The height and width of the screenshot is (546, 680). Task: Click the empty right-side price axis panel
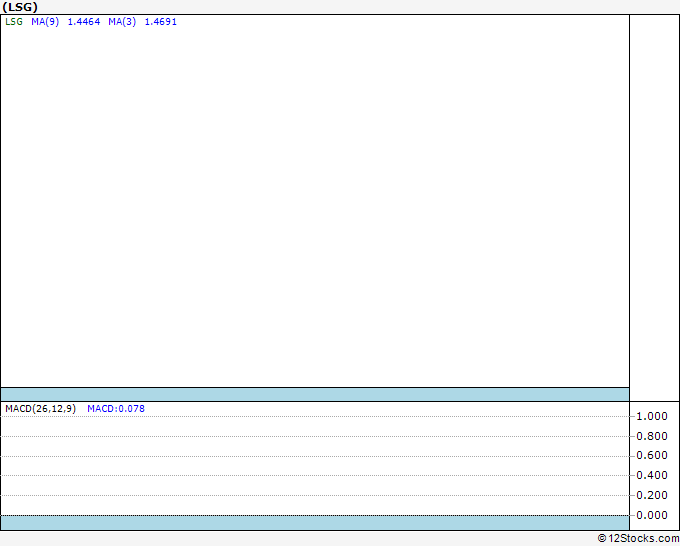[654, 200]
